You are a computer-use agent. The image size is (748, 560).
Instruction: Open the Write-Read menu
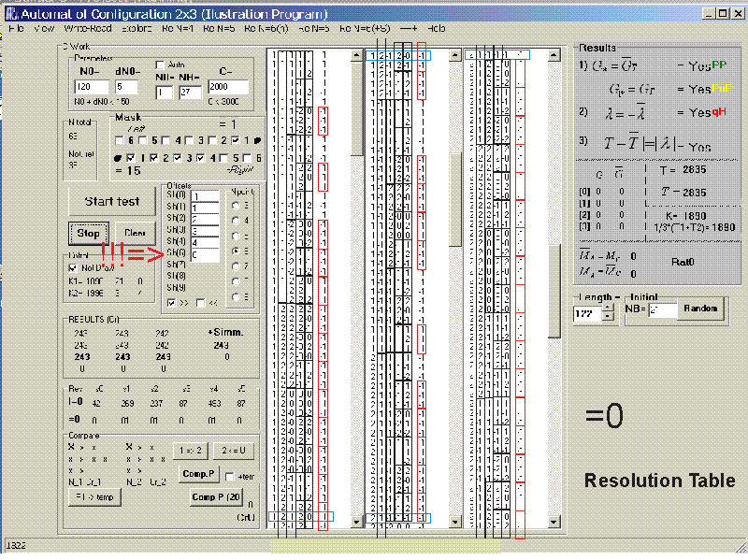[x=88, y=29]
